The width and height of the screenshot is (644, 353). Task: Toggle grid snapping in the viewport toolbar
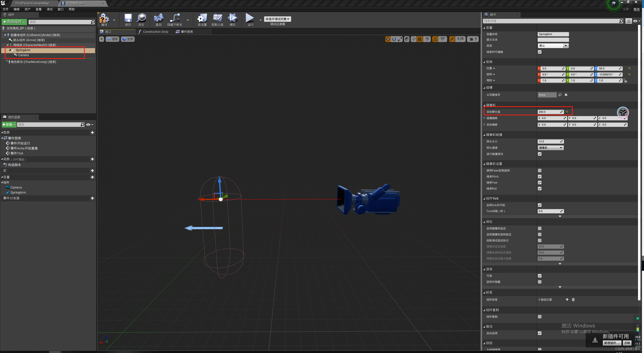click(x=420, y=39)
